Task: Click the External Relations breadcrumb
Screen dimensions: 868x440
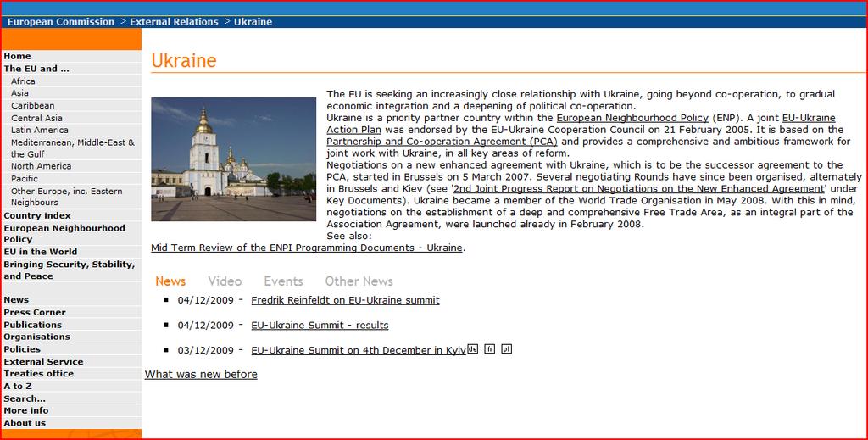Action: point(174,21)
